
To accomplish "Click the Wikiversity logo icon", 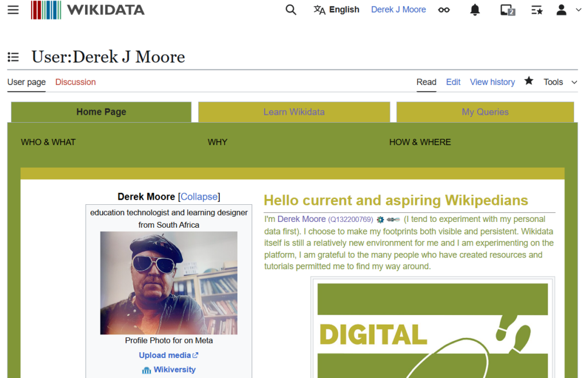I will (146, 370).
